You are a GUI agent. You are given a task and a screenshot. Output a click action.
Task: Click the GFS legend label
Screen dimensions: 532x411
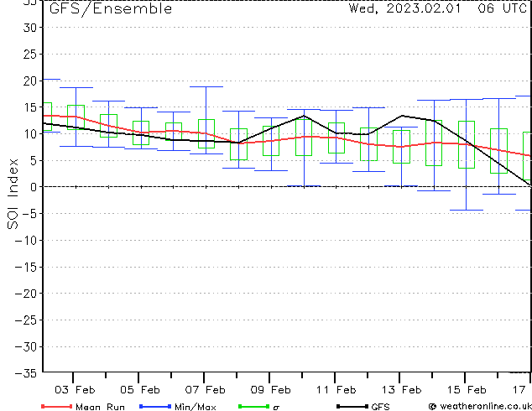point(380,407)
